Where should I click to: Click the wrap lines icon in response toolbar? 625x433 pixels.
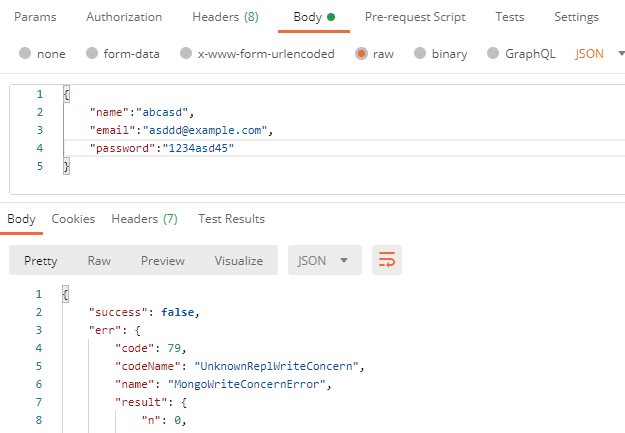click(x=386, y=260)
